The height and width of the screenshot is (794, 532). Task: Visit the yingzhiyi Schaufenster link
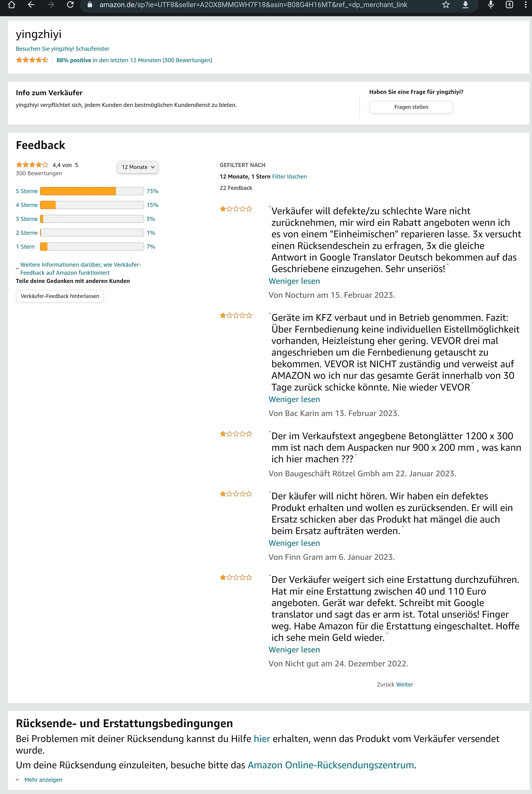tap(62, 49)
